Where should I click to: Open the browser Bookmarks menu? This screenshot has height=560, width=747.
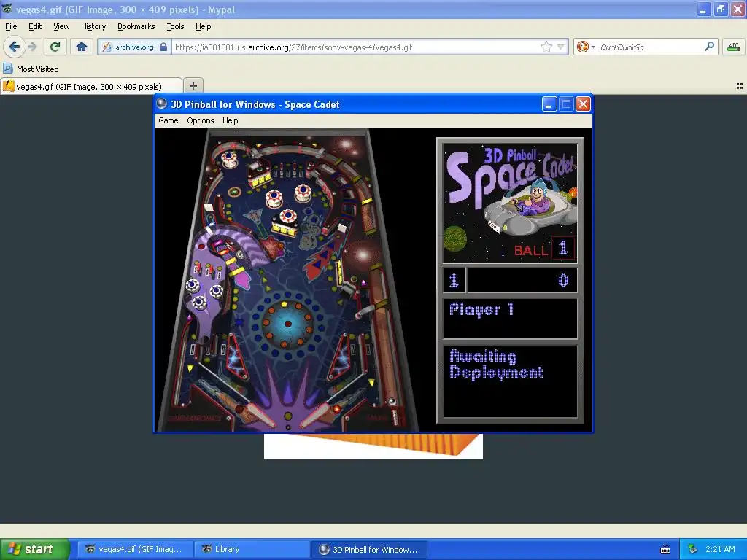(136, 26)
